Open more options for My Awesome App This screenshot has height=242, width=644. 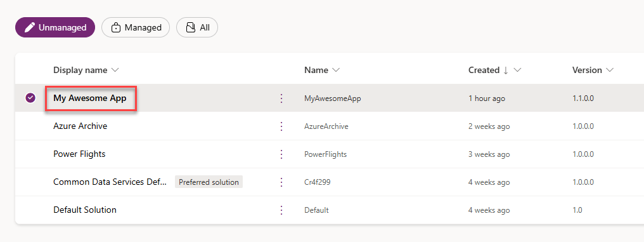coord(281,98)
